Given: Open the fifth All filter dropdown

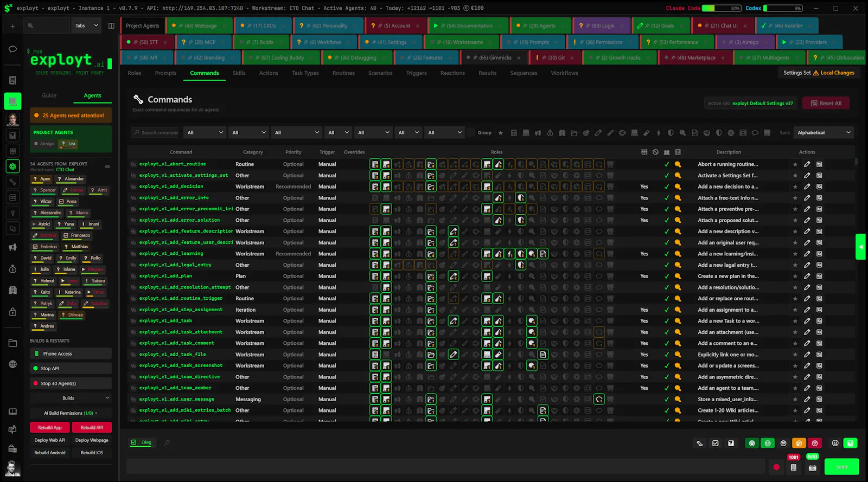Looking at the screenshot, I should click(373, 133).
